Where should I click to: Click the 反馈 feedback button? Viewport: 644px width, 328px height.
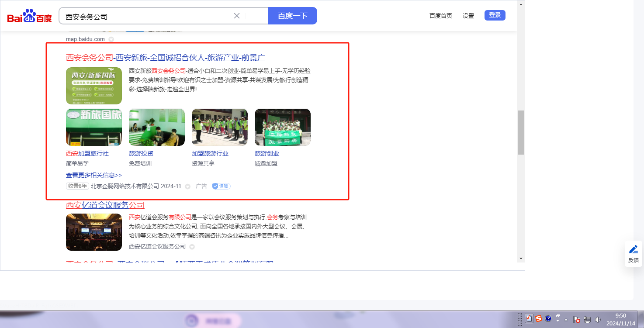click(634, 254)
